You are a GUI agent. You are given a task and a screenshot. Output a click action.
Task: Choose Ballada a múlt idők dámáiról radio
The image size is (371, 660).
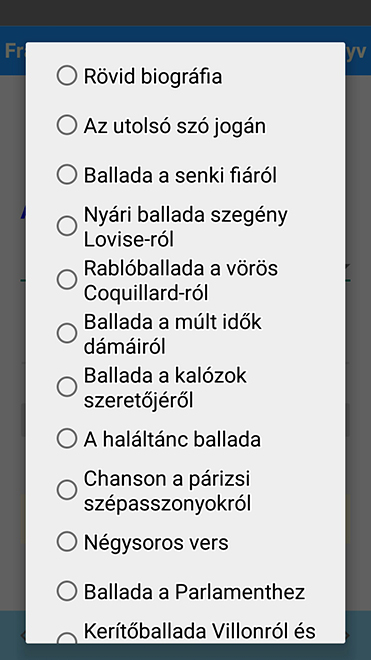(67, 333)
